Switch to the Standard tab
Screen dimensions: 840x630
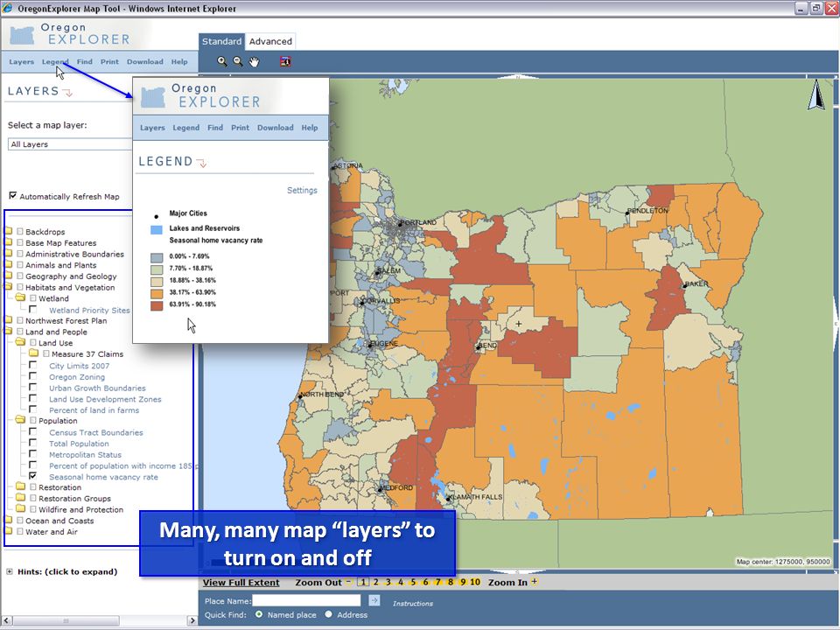(x=221, y=41)
